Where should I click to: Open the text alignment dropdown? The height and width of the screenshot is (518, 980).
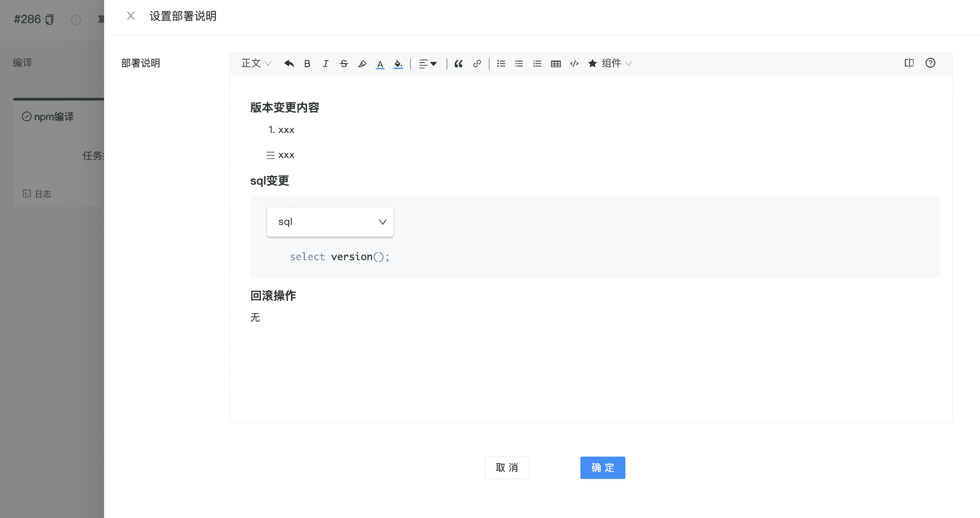(428, 63)
